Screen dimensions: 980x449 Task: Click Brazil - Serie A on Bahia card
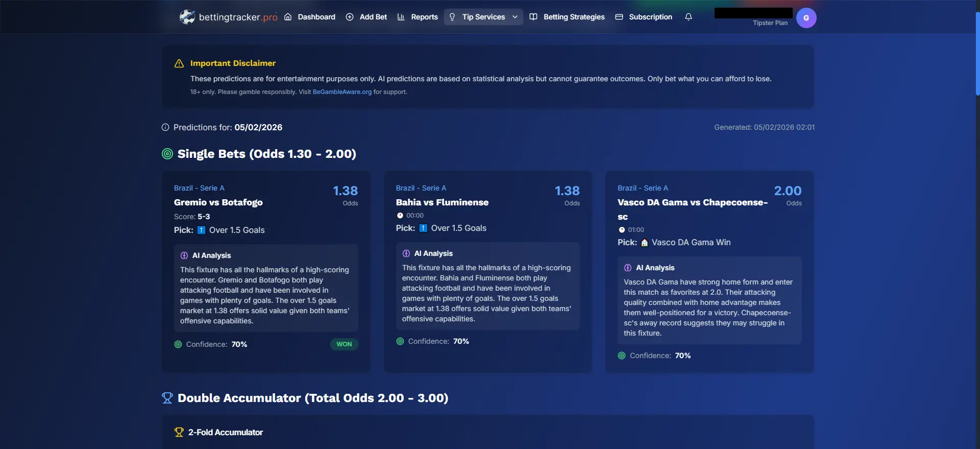tap(421, 188)
